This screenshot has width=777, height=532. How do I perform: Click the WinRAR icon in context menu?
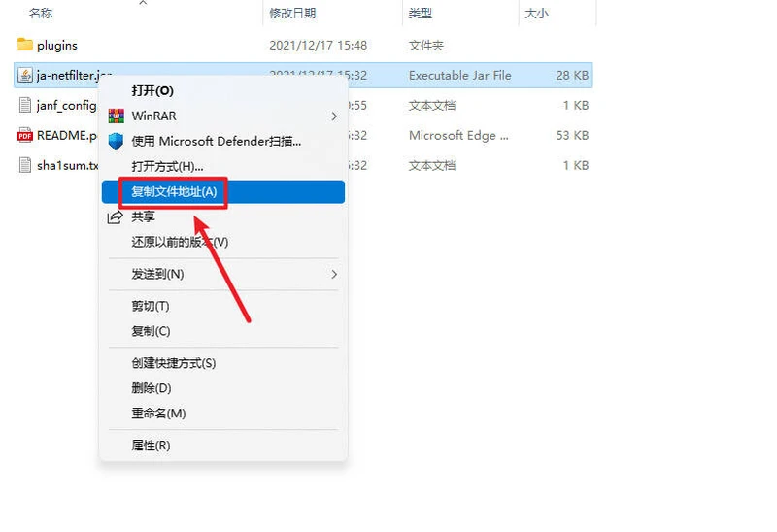116,116
